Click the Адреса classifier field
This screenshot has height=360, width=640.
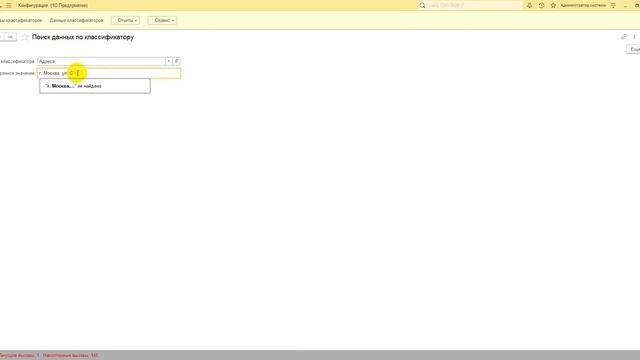101,61
